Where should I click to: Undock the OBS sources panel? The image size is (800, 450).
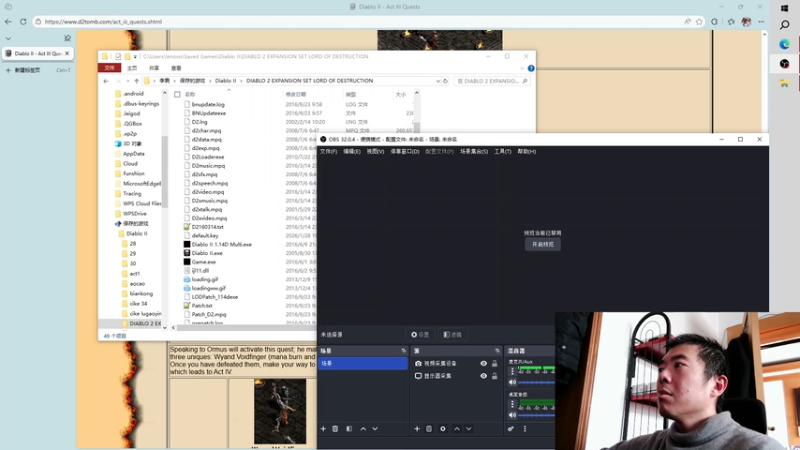point(497,351)
